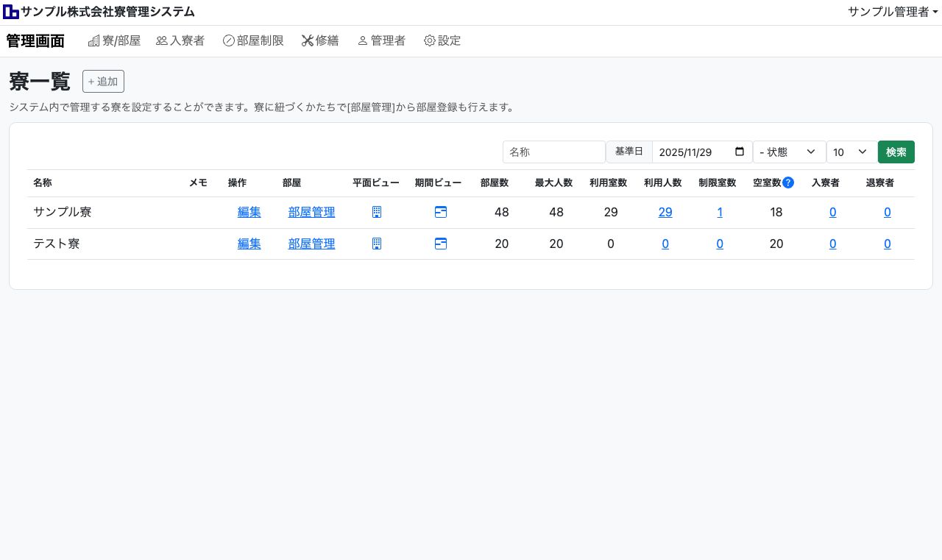Edit サンプル寮 via the 編集 link
The image size is (942, 560).
pyautogui.click(x=249, y=212)
